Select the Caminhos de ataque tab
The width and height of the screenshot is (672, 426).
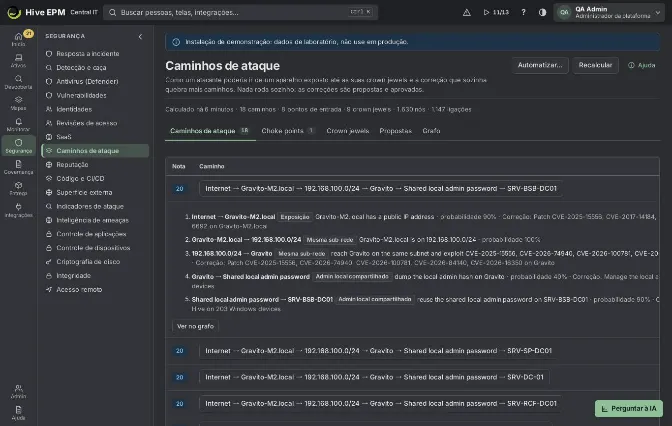210,131
